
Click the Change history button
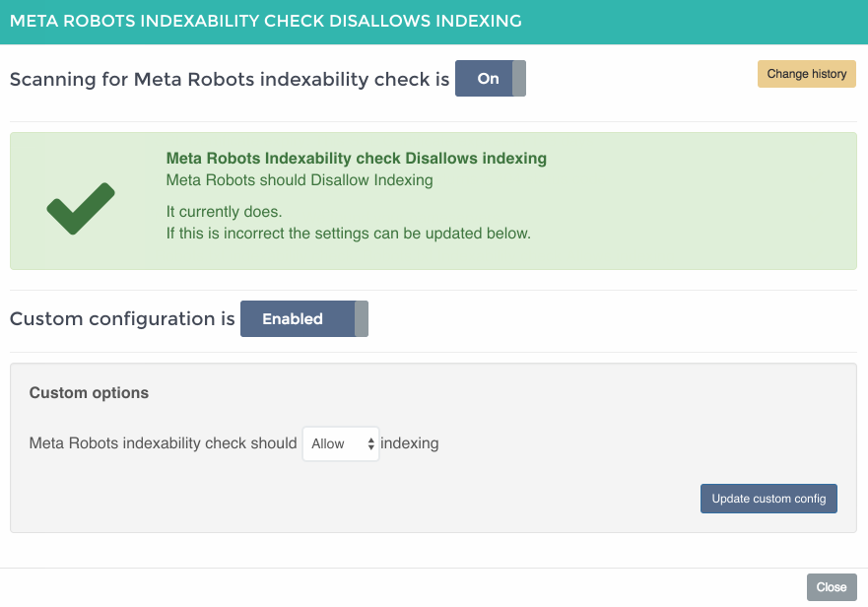pyautogui.click(x=807, y=74)
